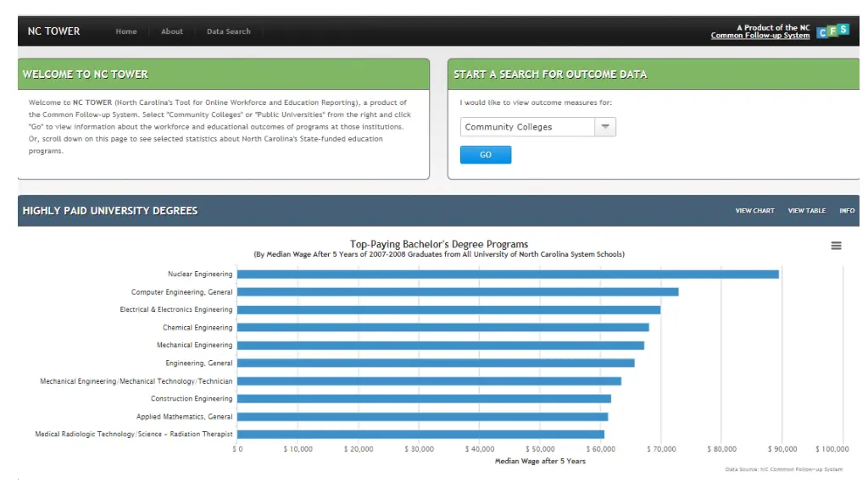Click the 'I would like to view outcome measures for:' label
868x488 pixels.
pyautogui.click(x=536, y=103)
